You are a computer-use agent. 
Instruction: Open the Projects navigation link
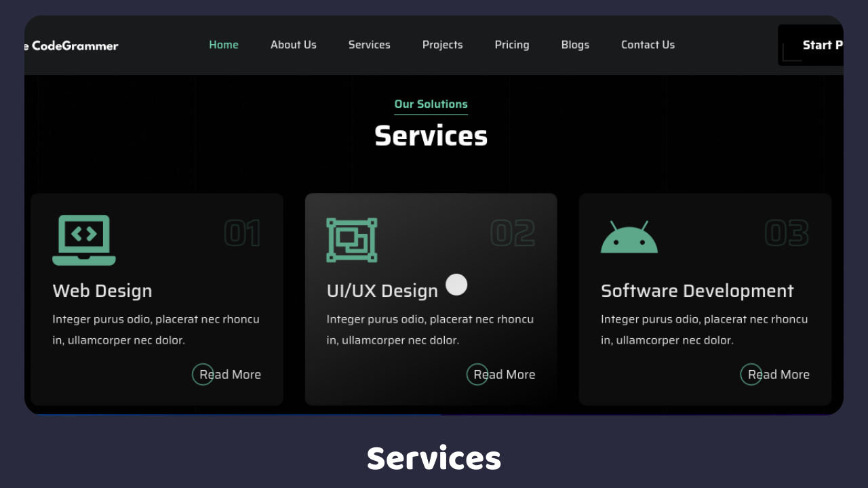pyautogui.click(x=442, y=45)
